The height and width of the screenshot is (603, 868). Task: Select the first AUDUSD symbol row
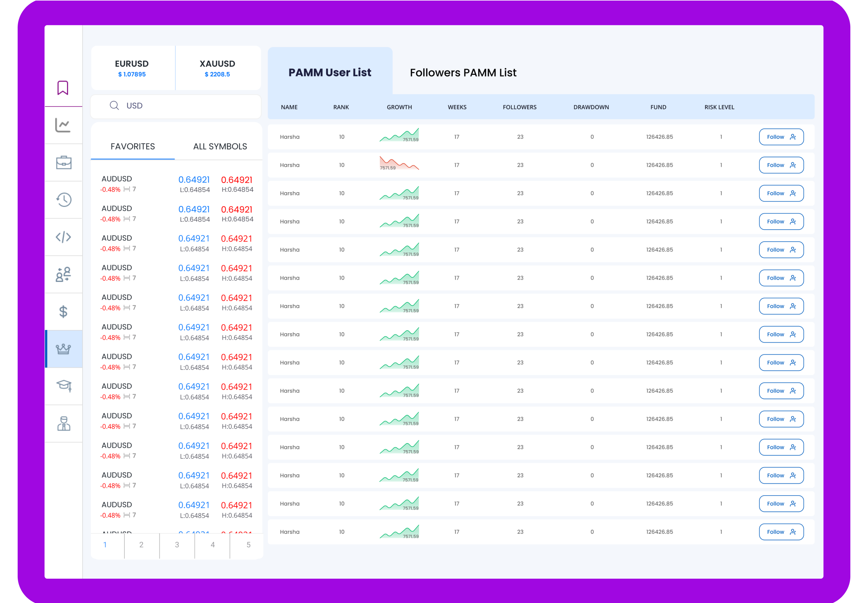pyautogui.click(x=177, y=184)
